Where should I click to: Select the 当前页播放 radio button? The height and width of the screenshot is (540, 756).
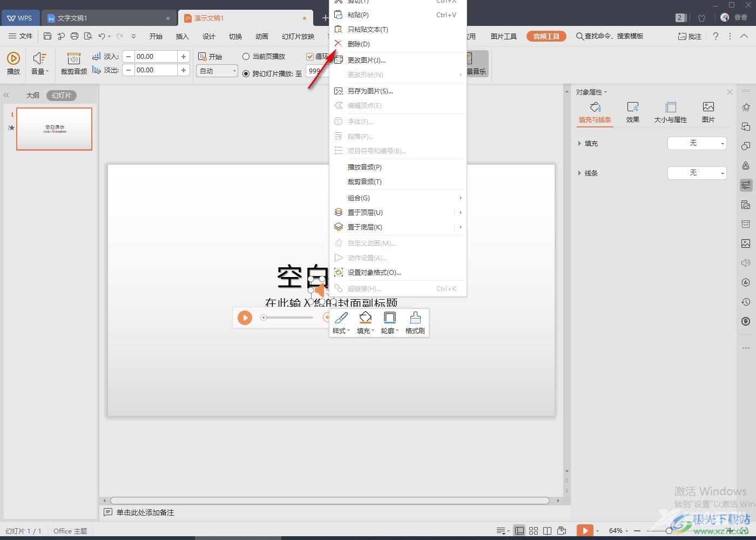point(246,56)
